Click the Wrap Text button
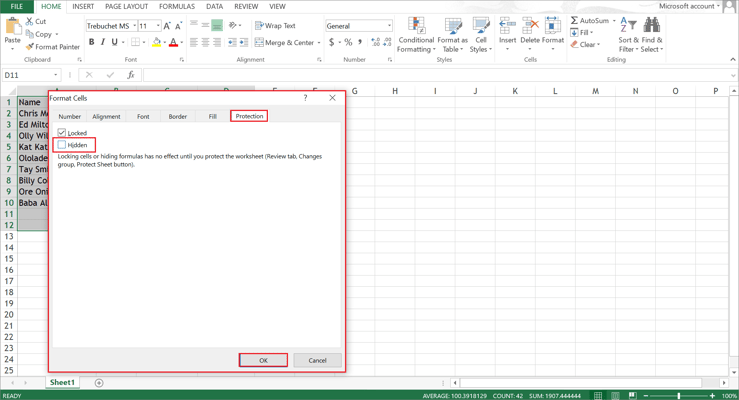The height and width of the screenshot is (400, 739). 275,25
